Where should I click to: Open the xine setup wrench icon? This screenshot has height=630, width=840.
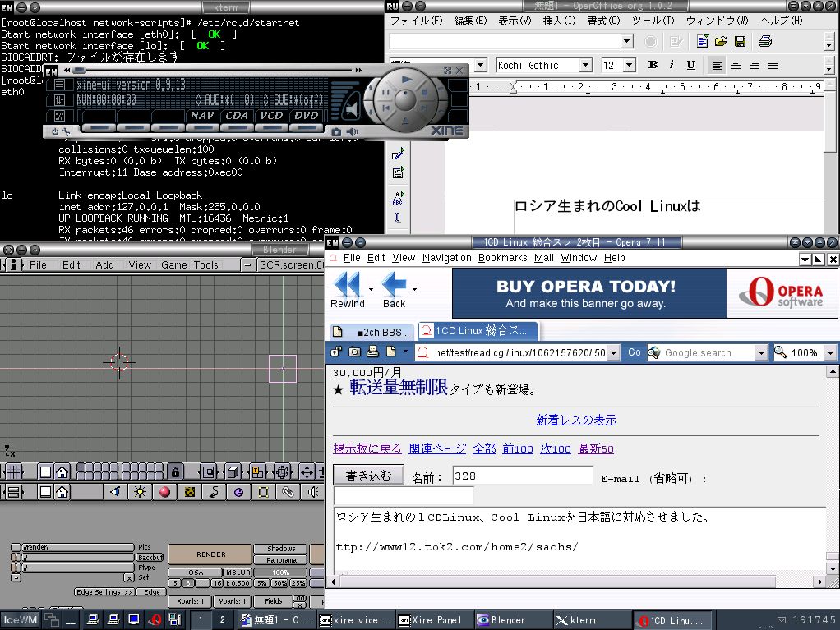pyautogui.click(x=66, y=131)
